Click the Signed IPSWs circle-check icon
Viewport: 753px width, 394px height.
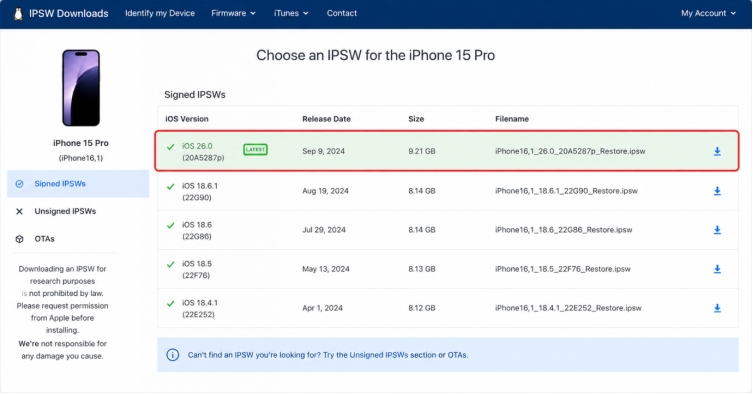pos(19,184)
